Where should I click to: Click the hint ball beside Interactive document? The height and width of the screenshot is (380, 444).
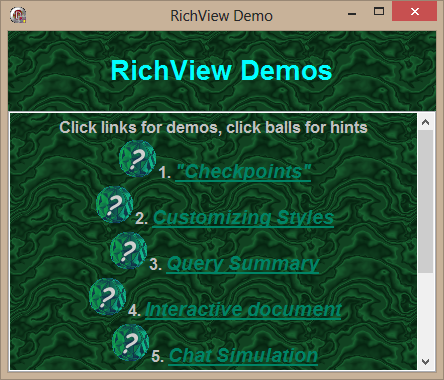pos(108,297)
